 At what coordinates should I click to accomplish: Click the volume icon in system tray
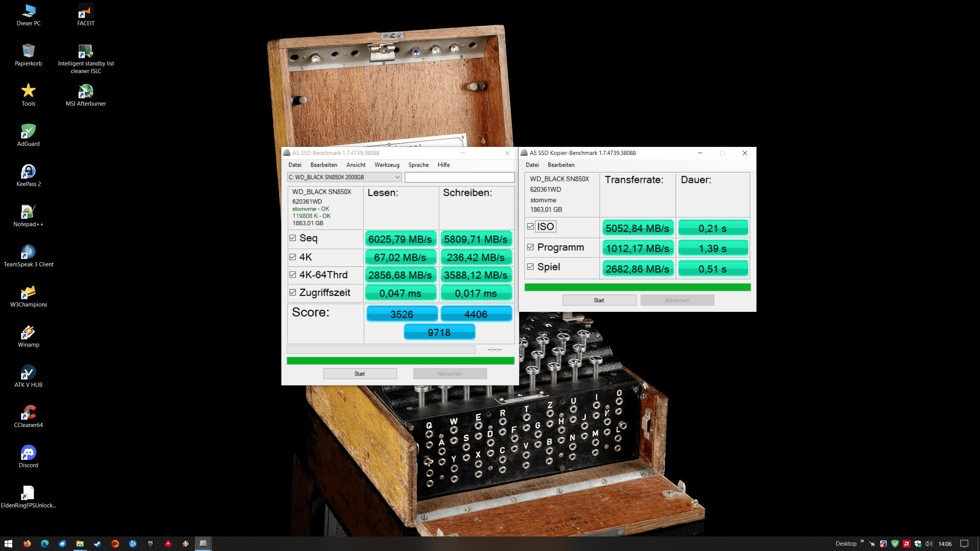[929, 544]
